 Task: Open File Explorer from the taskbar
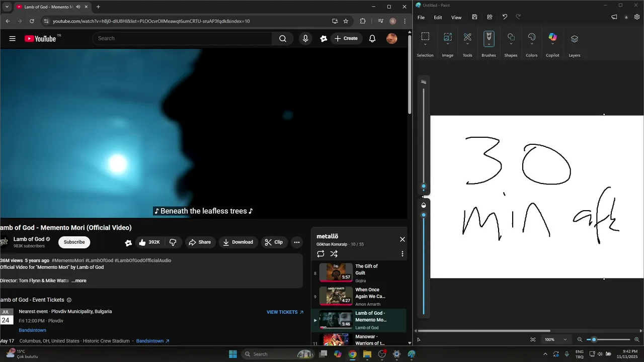[367, 354]
